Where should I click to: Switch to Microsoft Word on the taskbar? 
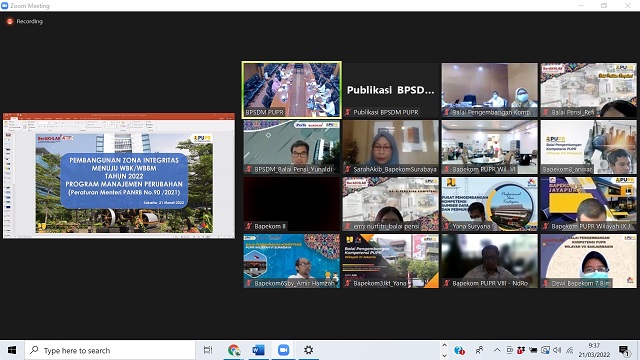pos(258,350)
